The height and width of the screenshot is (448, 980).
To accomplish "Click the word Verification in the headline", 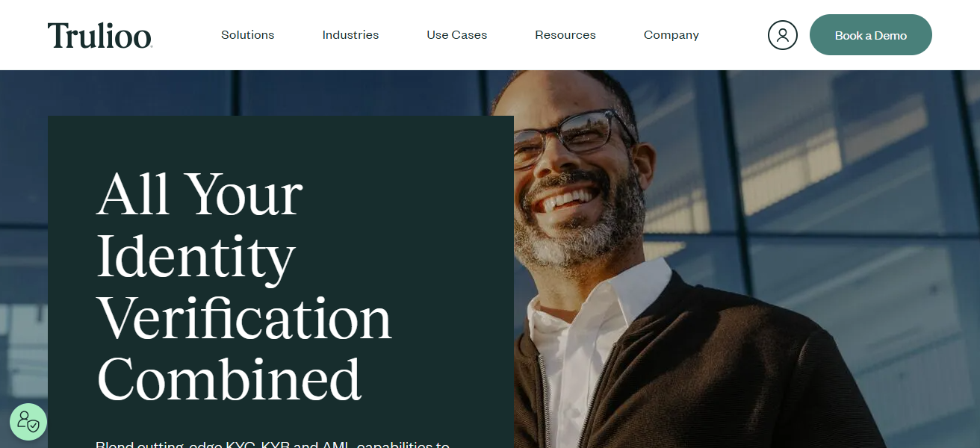I will (x=244, y=317).
